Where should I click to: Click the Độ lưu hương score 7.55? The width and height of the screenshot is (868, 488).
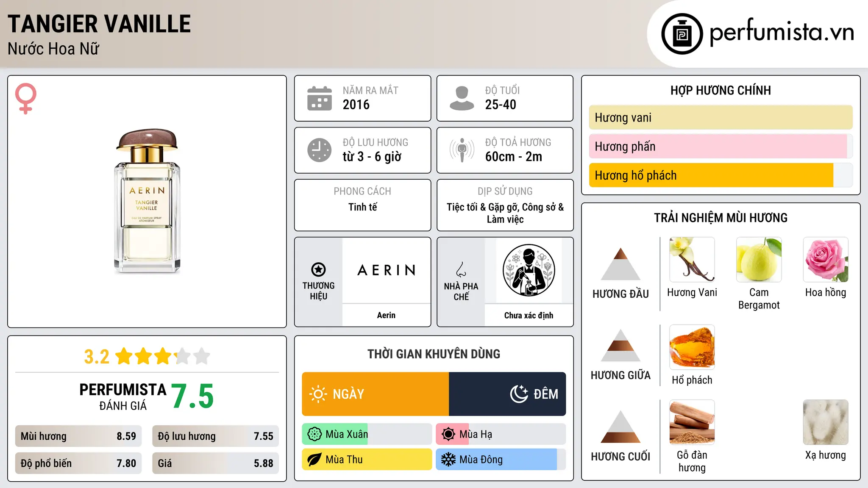point(264,436)
